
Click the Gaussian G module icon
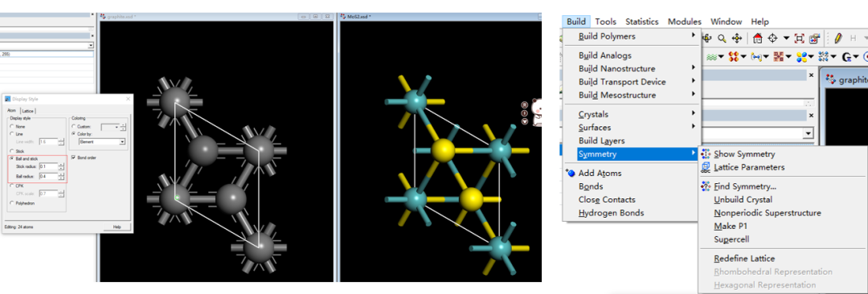click(847, 57)
